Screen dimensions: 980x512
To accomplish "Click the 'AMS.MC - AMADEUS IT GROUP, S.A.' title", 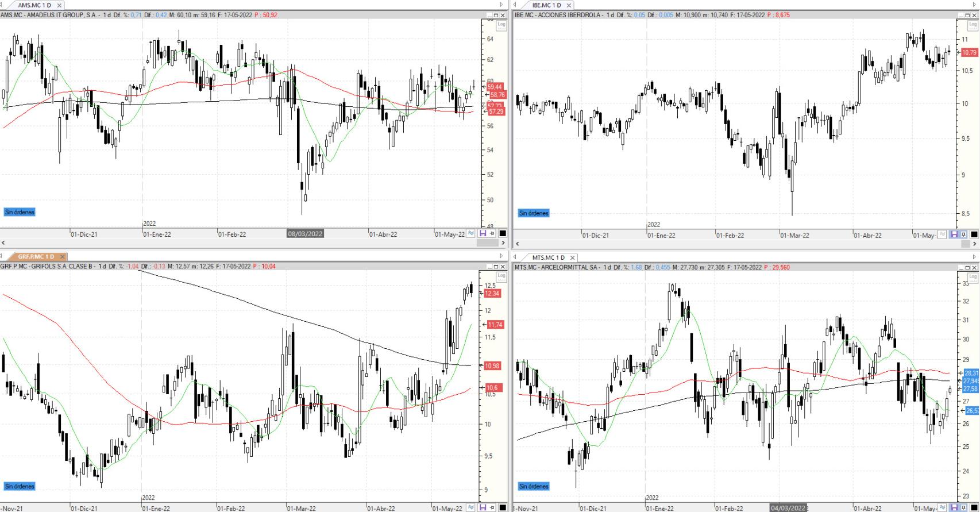I will tap(49, 15).
